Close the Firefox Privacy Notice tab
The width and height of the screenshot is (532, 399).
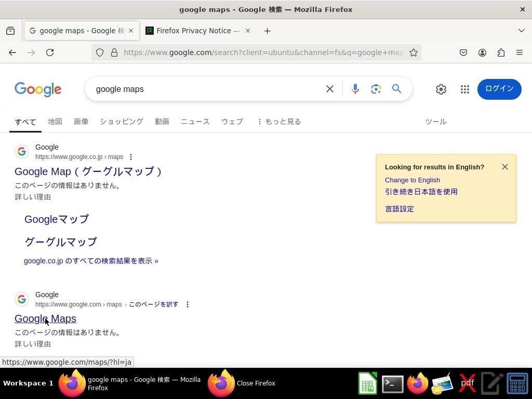[x=248, y=31]
